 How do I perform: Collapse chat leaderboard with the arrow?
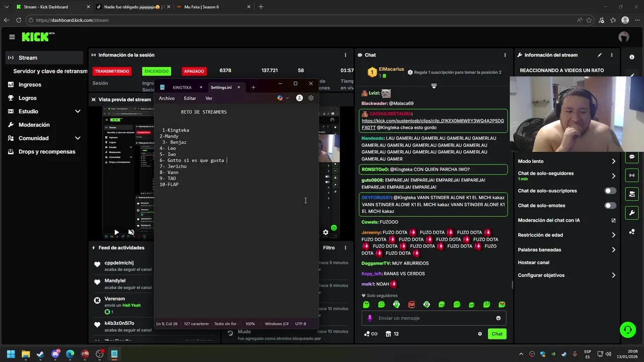point(434,86)
